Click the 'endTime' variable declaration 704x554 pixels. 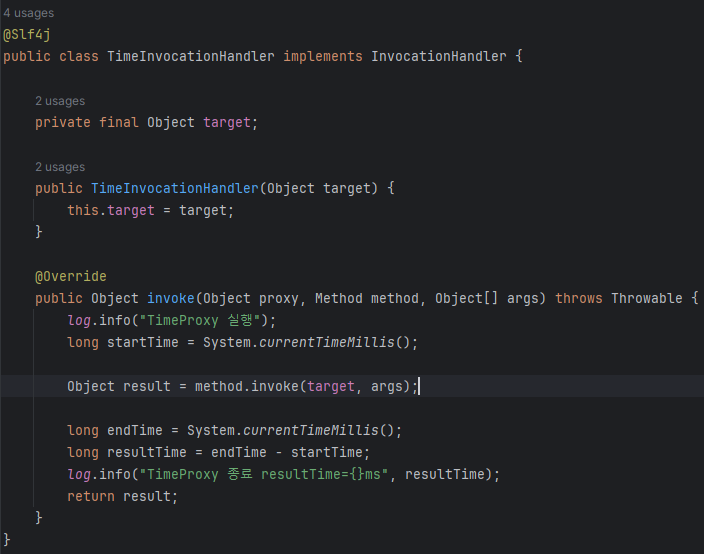(x=135, y=431)
